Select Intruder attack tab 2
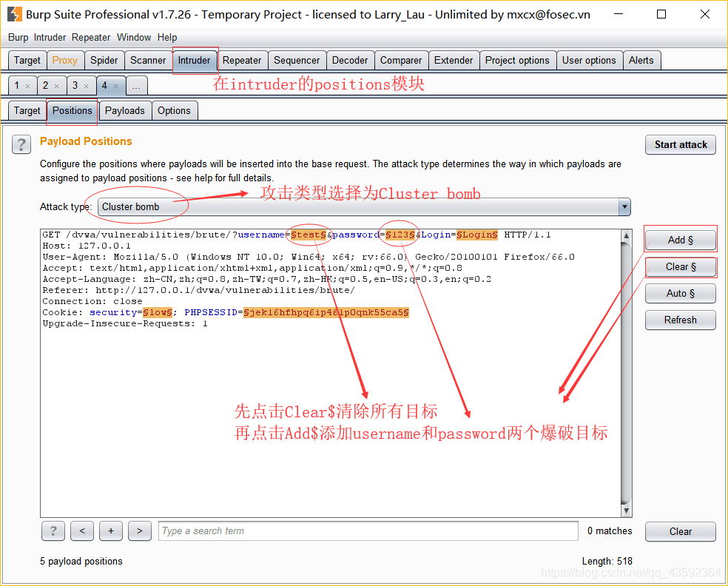Image resolution: width=728 pixels, height=586 pixels. tap(46, 85)
